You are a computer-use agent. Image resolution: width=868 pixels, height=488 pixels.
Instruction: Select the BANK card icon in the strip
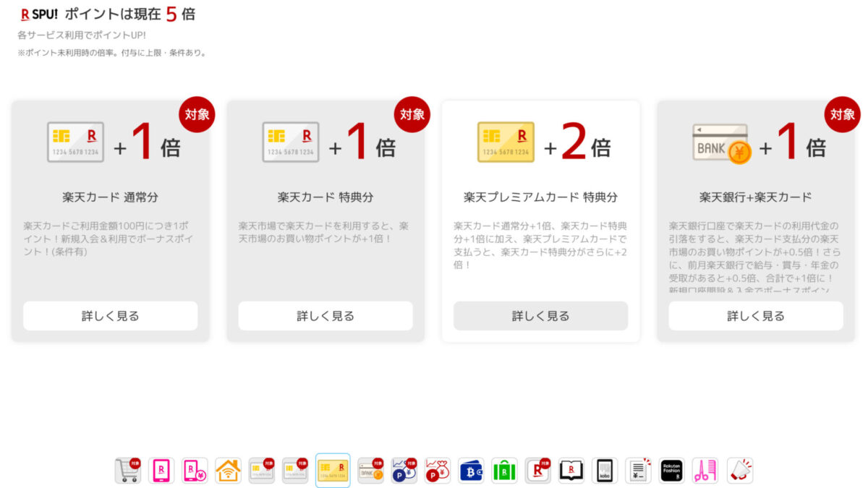click(371, 471)
